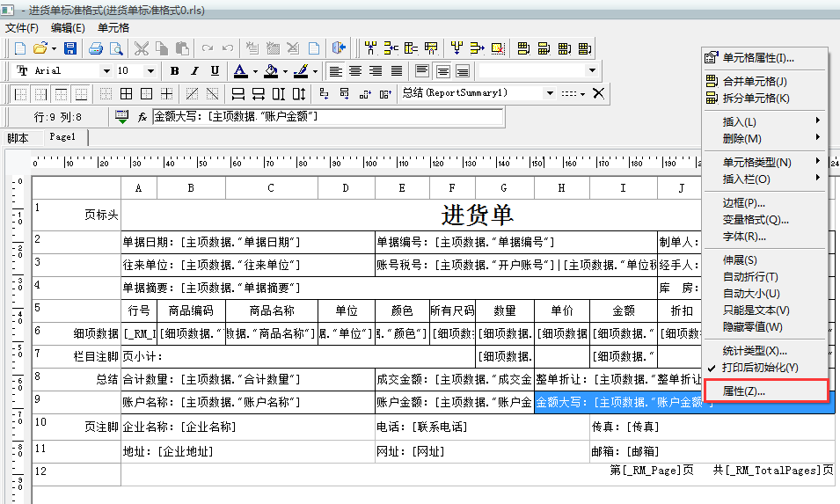Expand the 总结(ReportSummary1) band dropdown
This screenshot has width=840, height=504.
click(x=550, y=93)
